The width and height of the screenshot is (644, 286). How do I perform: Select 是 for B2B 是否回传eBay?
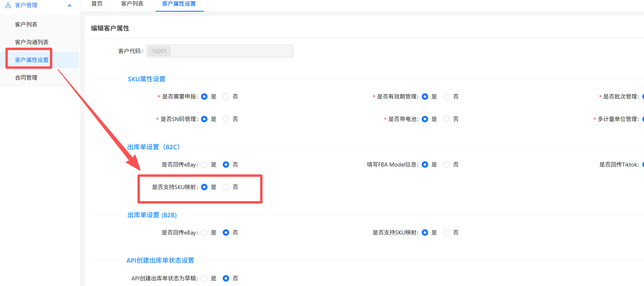(x=204, y=233)
